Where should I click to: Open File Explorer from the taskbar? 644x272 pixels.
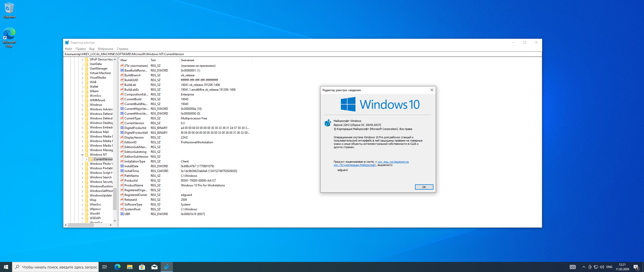coord(130,267)
